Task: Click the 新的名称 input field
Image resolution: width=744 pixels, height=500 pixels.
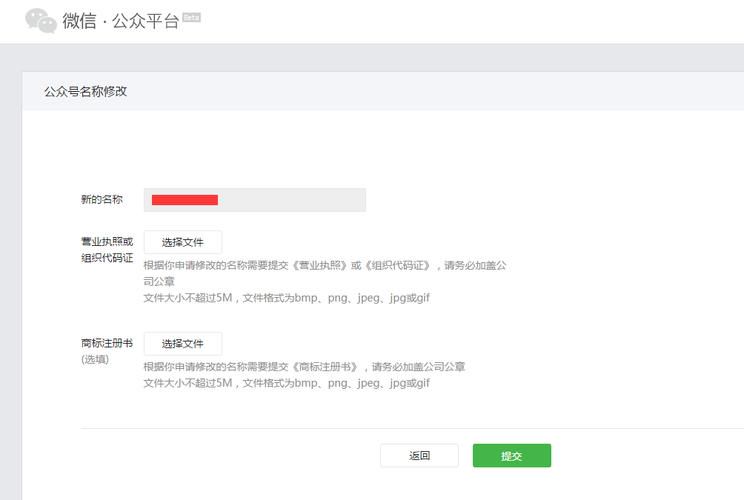Action: click(x=255, y=200)
